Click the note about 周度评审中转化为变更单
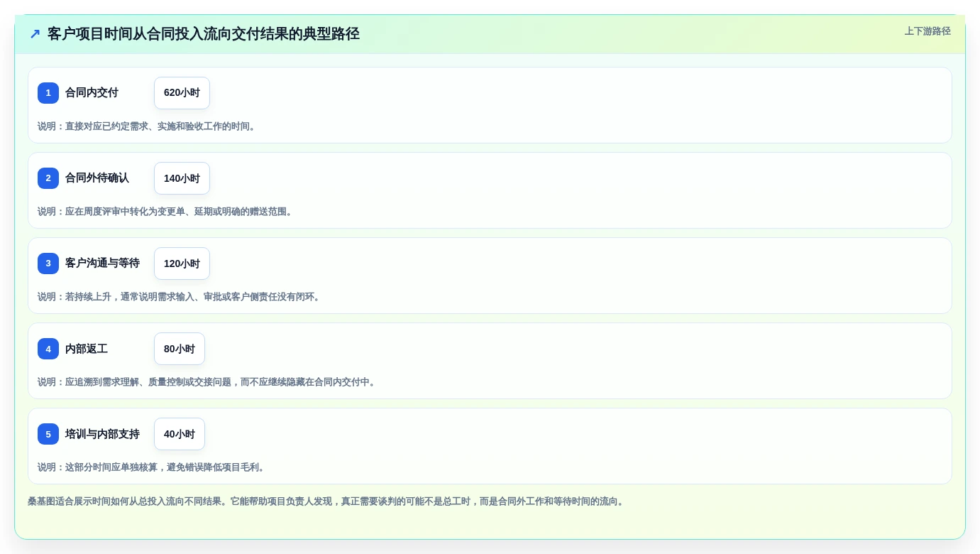 tap(166, 212)
